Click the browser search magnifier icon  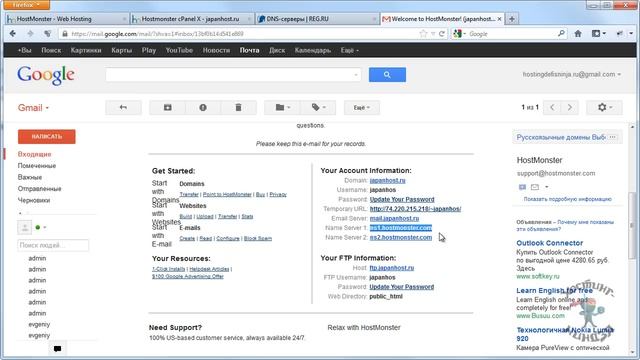click(562, 33)
